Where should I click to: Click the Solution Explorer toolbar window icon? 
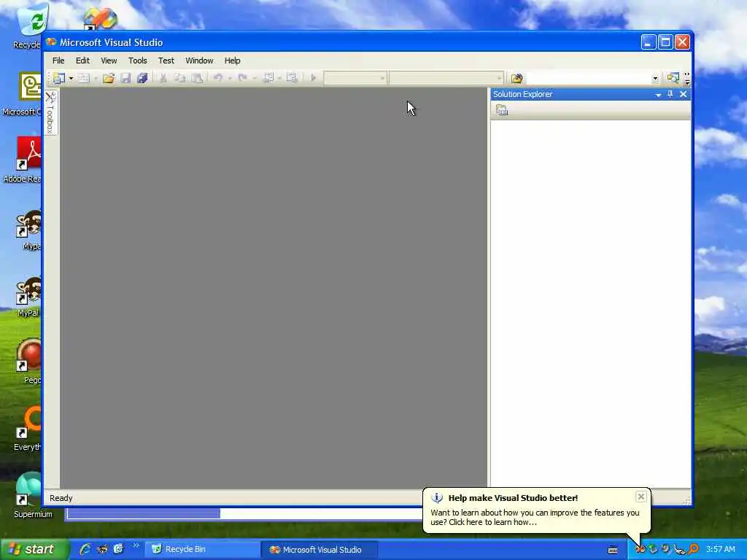point(673,77)
